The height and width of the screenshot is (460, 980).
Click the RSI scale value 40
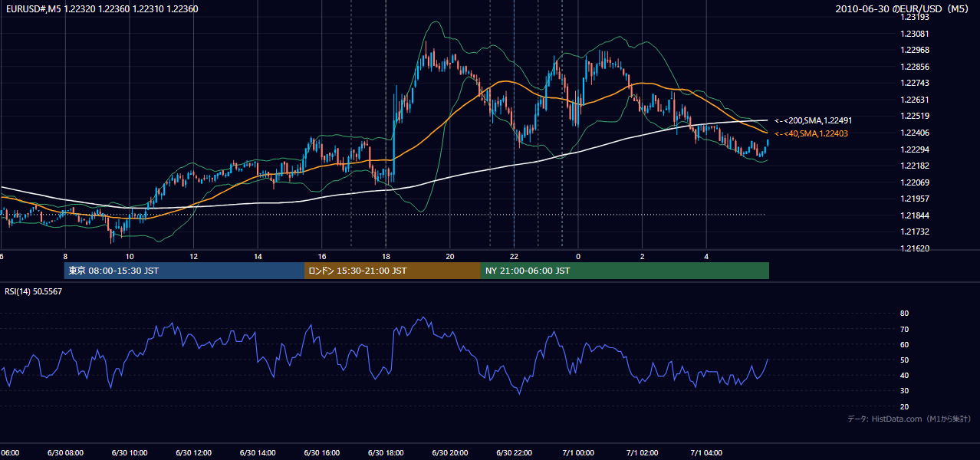904,375
